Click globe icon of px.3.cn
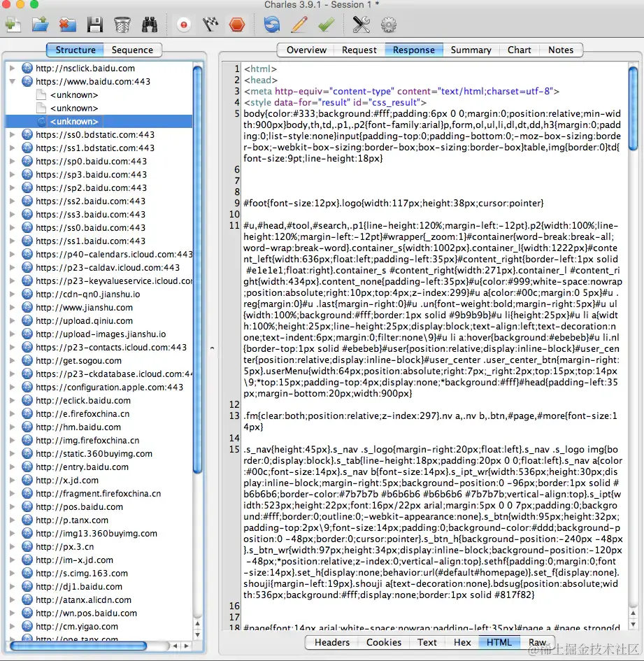 point(27,546)
